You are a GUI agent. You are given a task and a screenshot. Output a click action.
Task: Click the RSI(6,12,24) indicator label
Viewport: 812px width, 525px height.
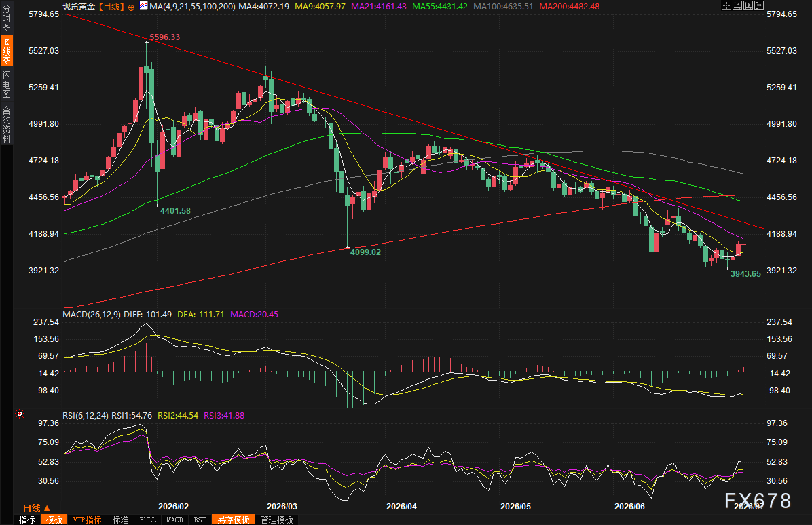click(x=86, y=415)
